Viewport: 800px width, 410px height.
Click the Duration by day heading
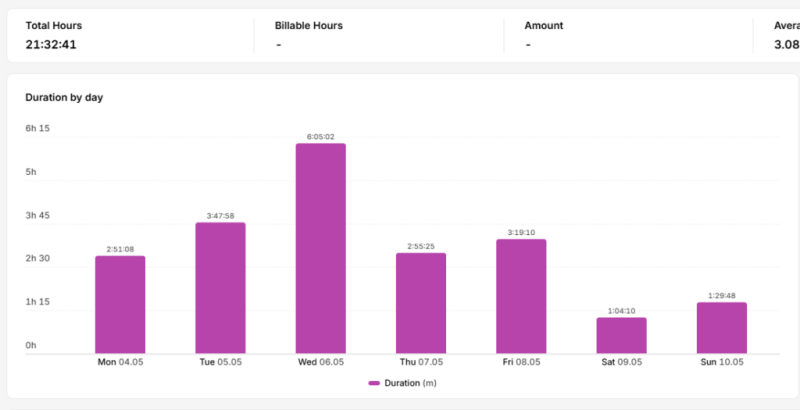(x=64, y=97)
